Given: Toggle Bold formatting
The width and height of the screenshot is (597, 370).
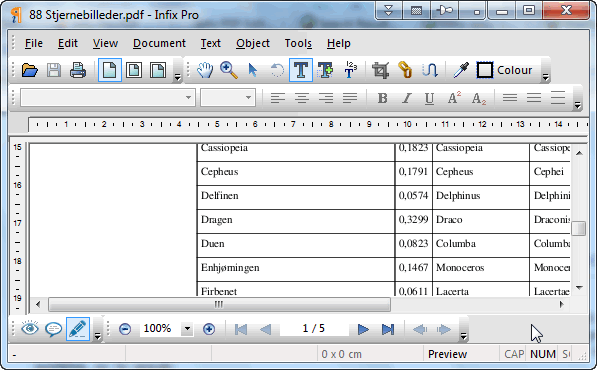Looking at the screenshot, I should click(x=382, y=98).
